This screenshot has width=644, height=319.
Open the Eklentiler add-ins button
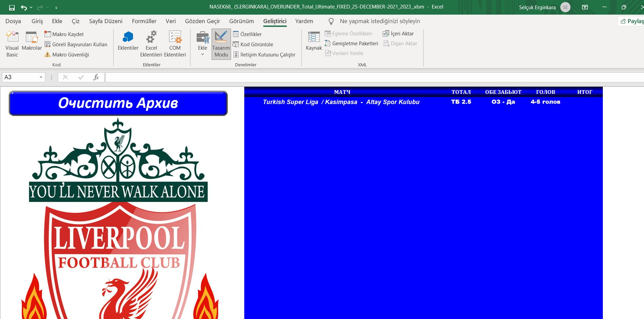click(x=128, y=41)
